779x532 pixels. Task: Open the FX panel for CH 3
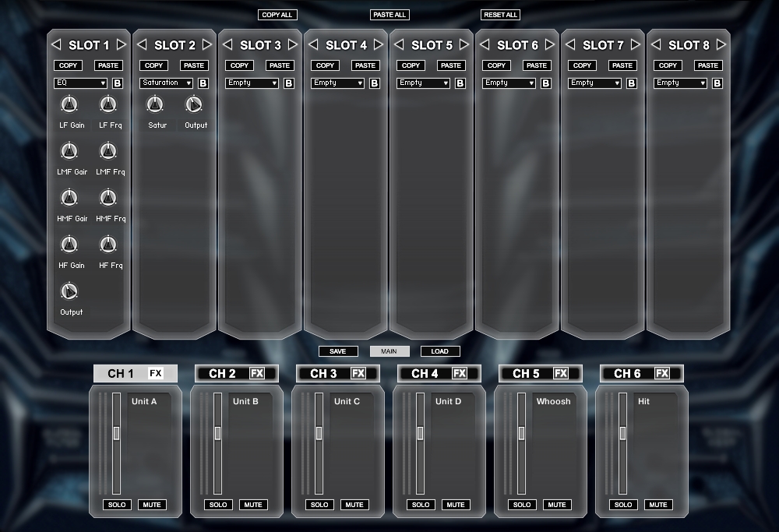(x=358, y=374)
